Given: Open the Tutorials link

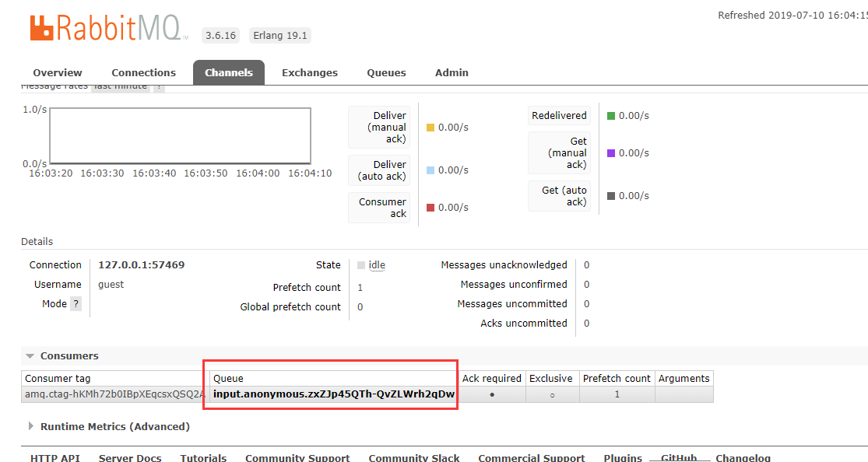Looking at the screenshot, I should [203, 457].
